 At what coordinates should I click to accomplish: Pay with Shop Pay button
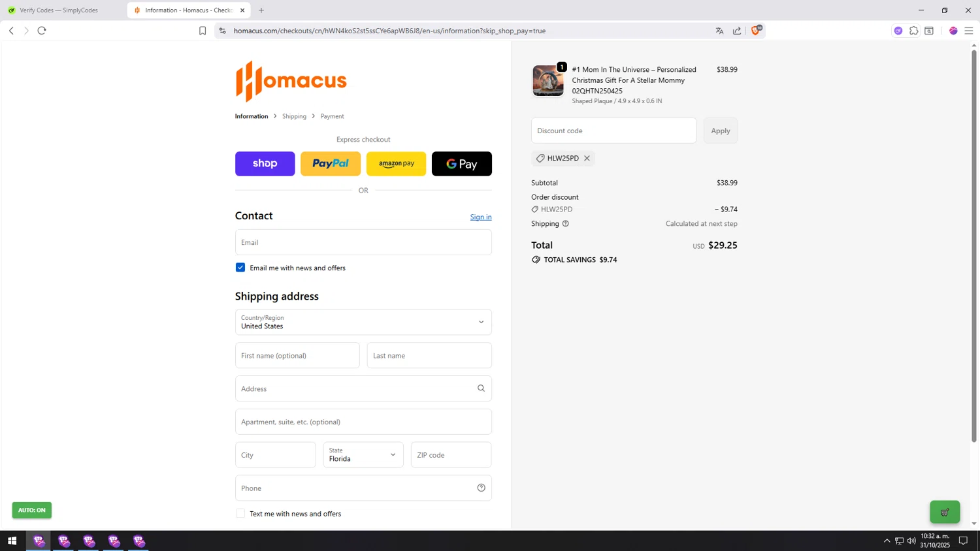[x=265, y=164]
